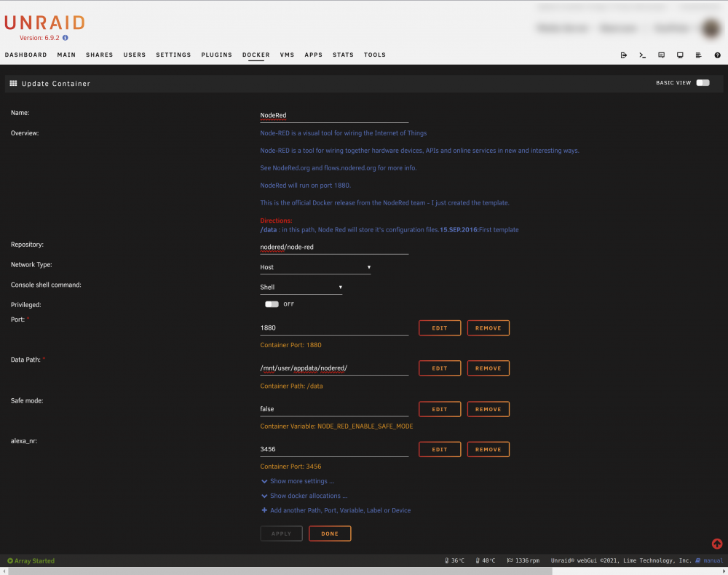Screen dimensions: 728x575
Task: Click the user avatar at the top right
Action: pos(711,28)
